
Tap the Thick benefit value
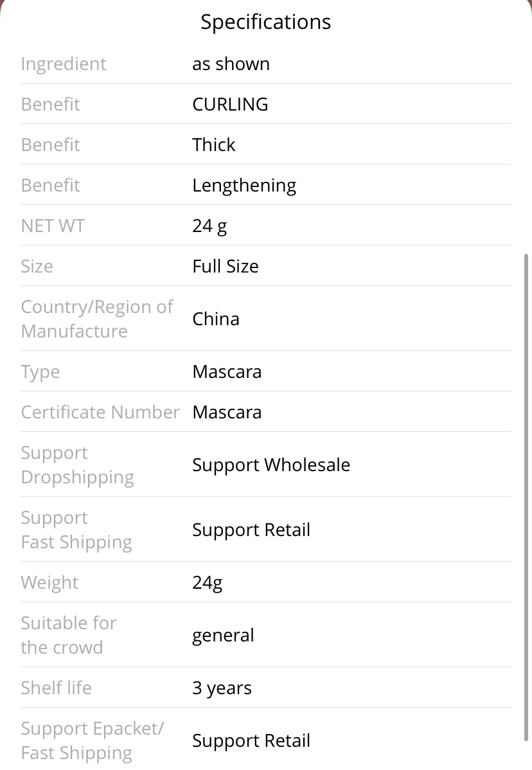pos(213,145)
